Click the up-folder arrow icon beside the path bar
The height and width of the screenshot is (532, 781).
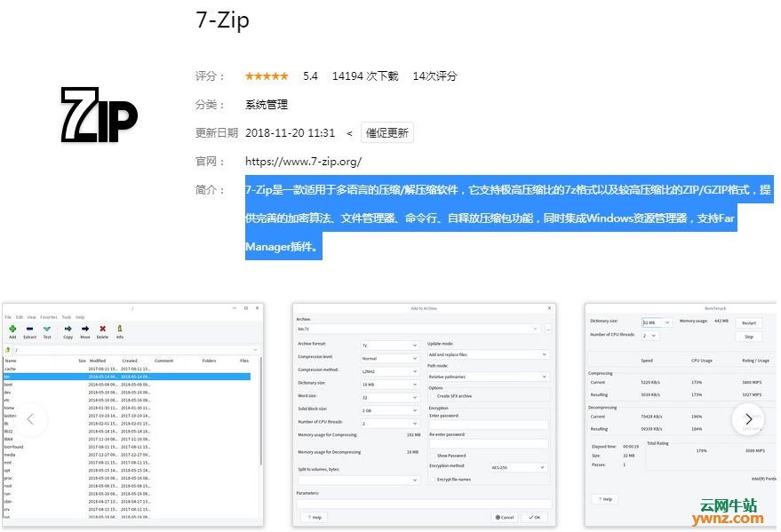click(8, 350)
